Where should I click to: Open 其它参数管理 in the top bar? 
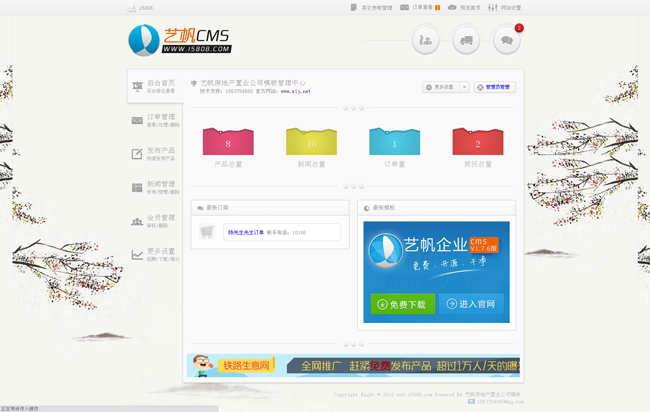pos(371,7)
